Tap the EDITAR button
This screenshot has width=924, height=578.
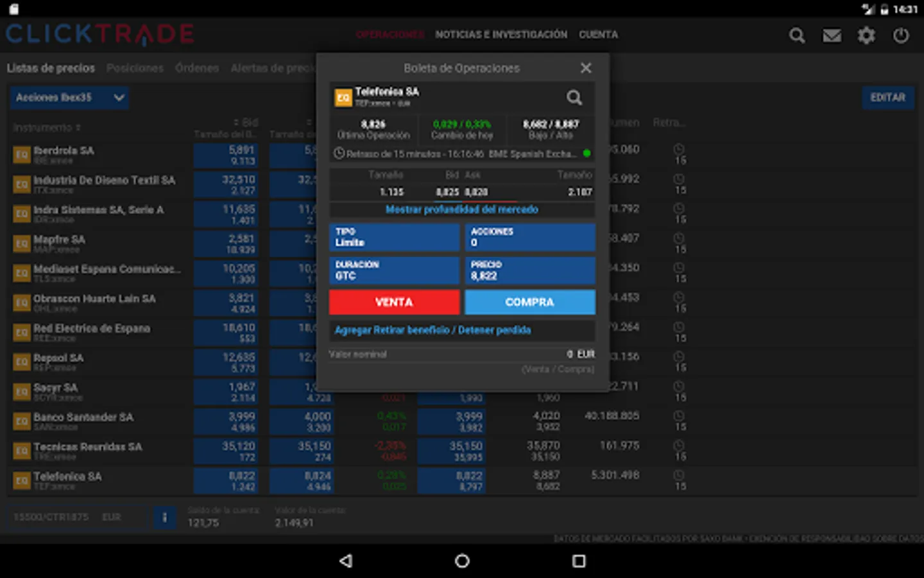(x=887, y=98)
